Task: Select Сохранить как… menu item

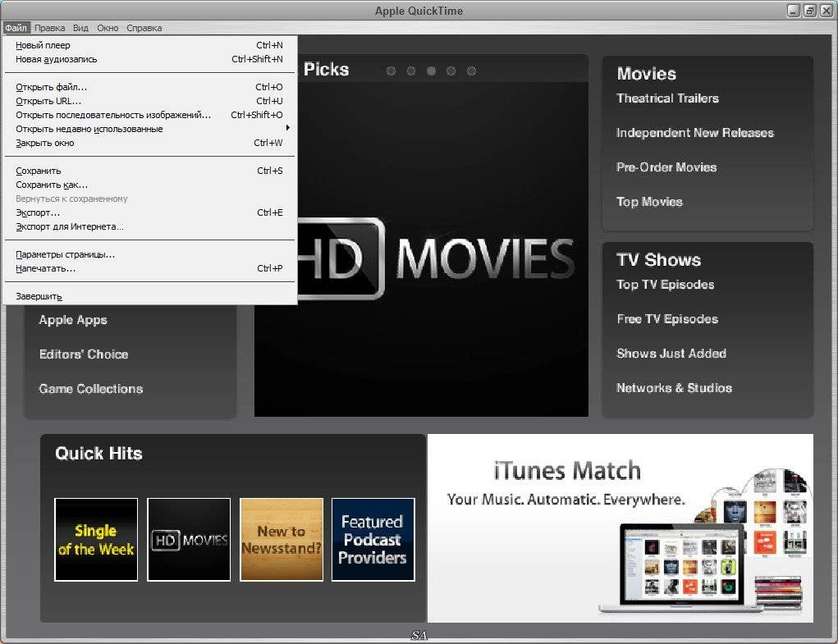Action: click(149, 185)
